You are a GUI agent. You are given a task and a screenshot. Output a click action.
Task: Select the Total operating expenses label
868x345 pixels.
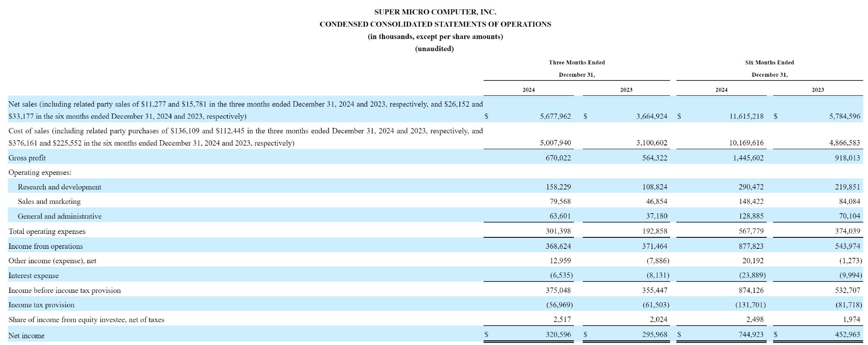(x=47, y=231)
